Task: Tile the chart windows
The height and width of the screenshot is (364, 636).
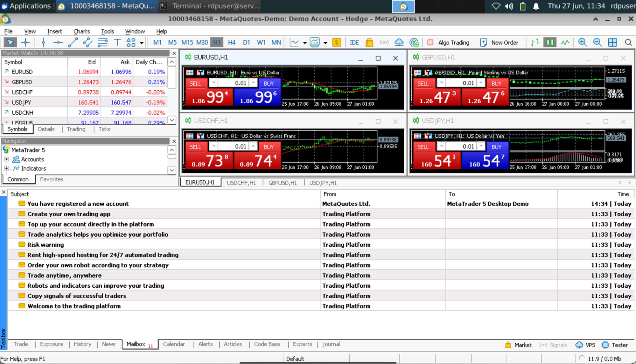Action: pyautogui.click(x=612, y=42)
